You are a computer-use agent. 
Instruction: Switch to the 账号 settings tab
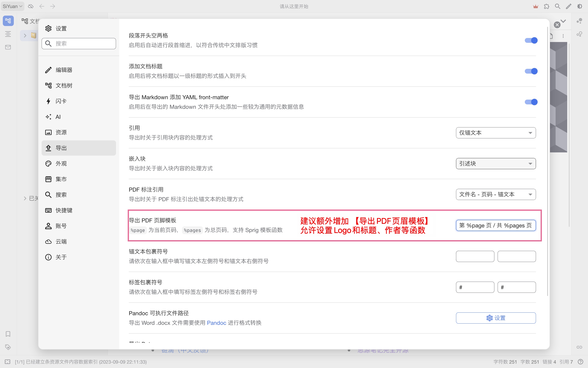click(61, 226)
